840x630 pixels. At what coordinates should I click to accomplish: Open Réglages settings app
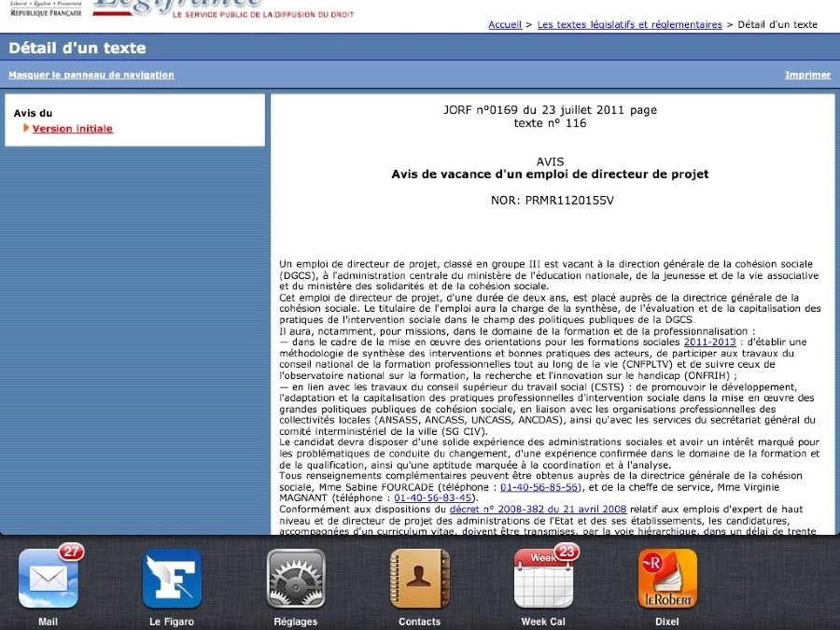pyautogui.click(x=296, y=579)
